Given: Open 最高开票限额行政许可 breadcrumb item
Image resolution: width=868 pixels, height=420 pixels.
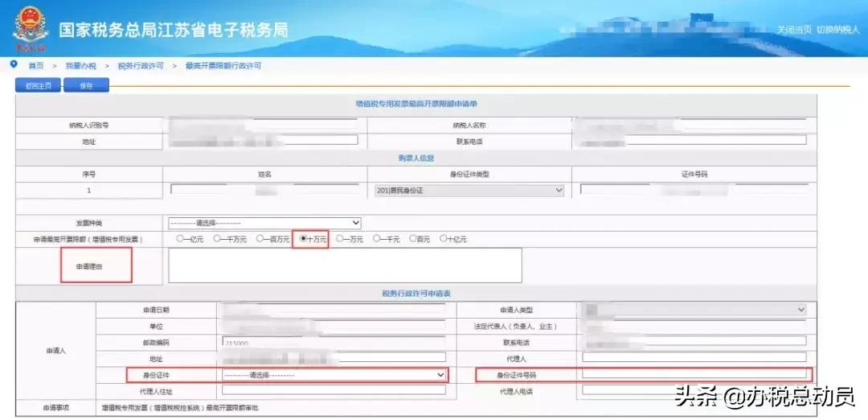Looking at the screenshot, I should (223, 66).
